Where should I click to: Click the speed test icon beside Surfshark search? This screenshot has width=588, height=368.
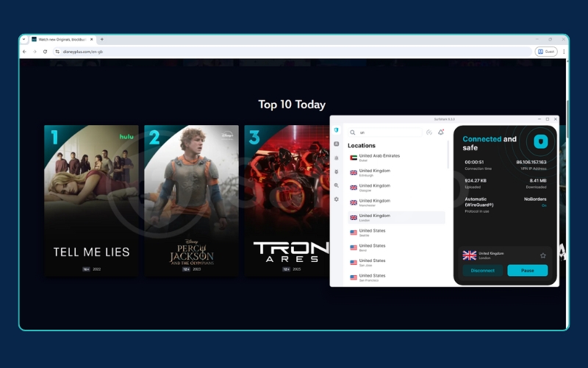coord(429,132)
